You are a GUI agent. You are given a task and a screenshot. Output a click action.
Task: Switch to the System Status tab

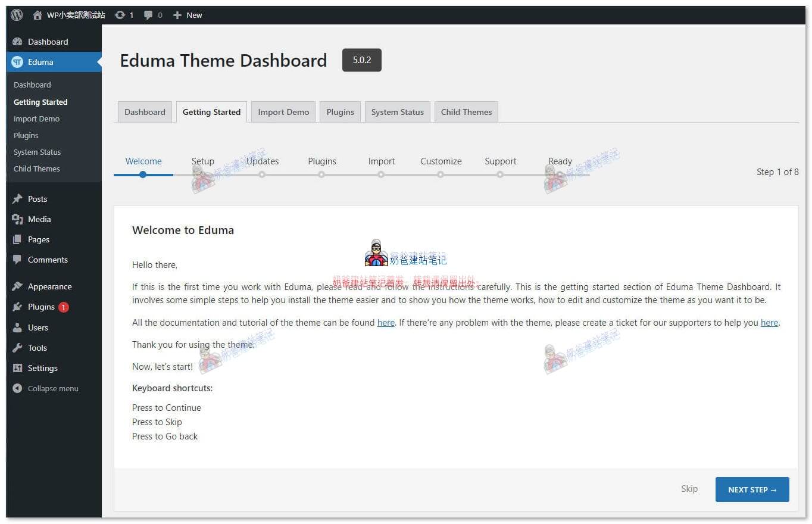coord(397,112)
